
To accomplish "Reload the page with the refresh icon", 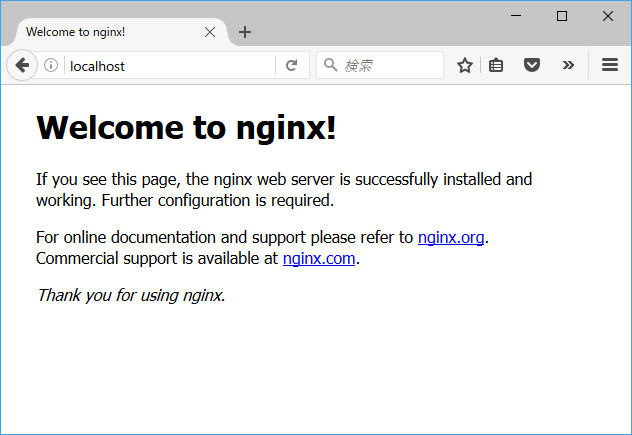I will click(x=291, y=65).
